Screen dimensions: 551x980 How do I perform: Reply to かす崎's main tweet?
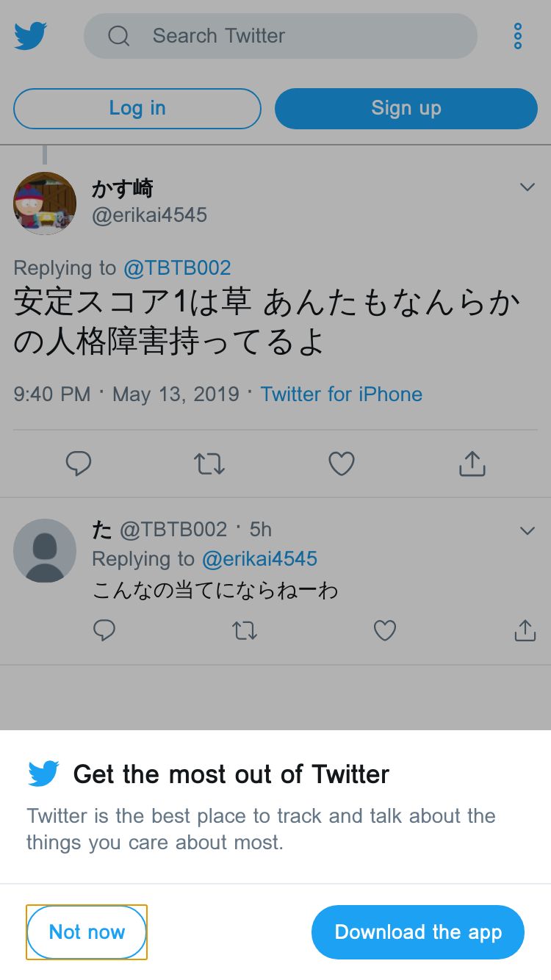pyautogui.click(x=79, y=464)
